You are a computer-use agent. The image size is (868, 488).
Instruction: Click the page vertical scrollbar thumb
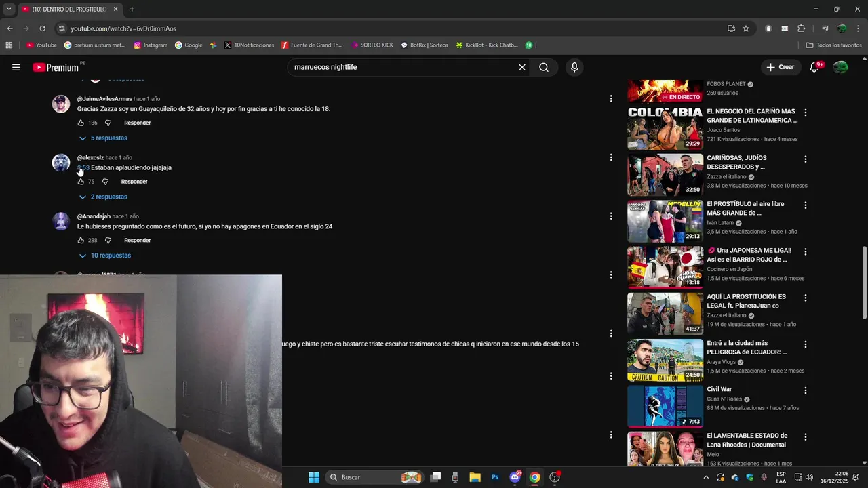coord(864,283)
